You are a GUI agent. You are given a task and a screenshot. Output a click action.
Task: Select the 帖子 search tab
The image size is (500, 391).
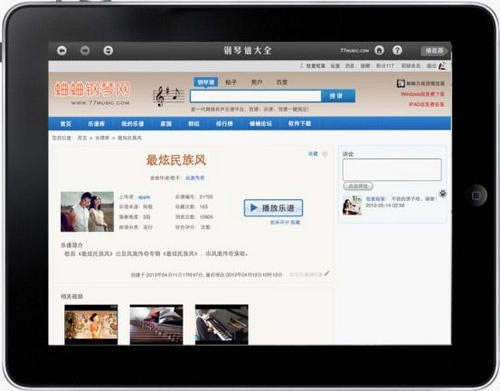point(231,82)
